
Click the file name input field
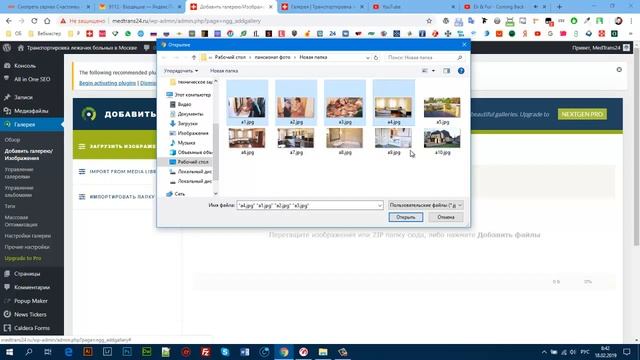click(x=307, y=206)
